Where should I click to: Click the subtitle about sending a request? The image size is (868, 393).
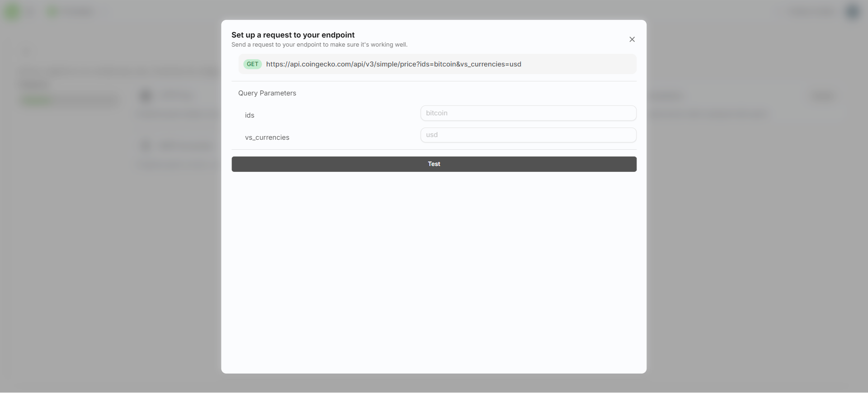[319, 45]
